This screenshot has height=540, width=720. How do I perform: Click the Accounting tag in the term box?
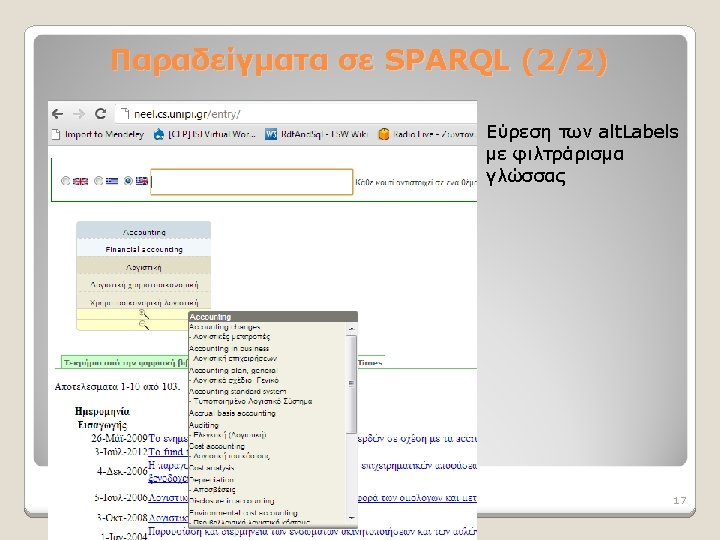[144, 232]
